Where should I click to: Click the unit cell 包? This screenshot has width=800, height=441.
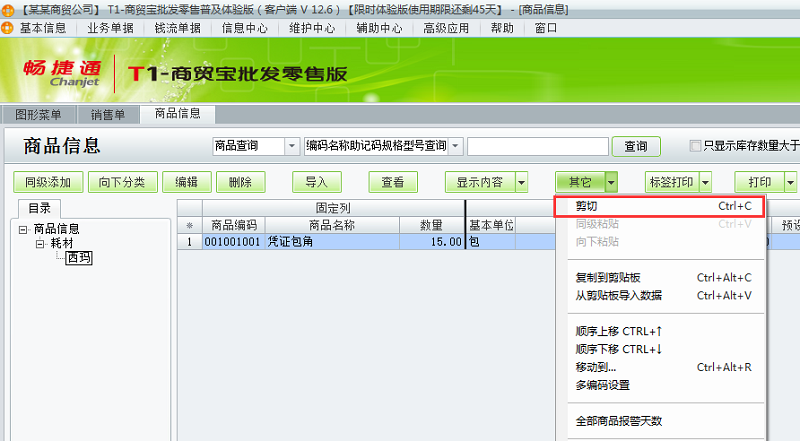pos(491,241)
